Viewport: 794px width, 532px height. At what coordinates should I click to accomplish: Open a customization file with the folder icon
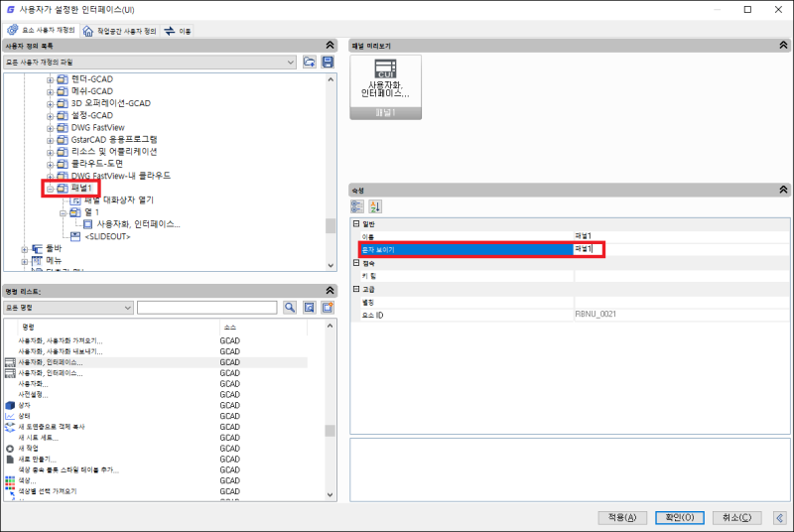click(x=309, y=63)
